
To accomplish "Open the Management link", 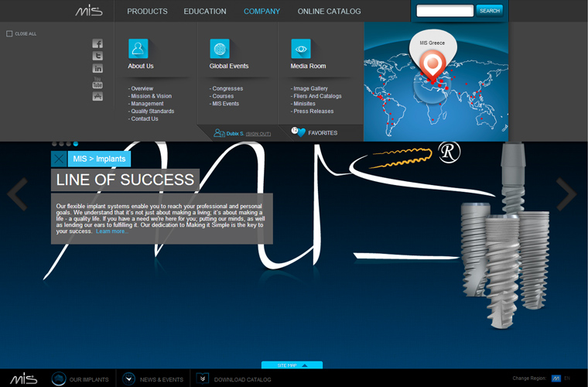I will tap(146, 104).
